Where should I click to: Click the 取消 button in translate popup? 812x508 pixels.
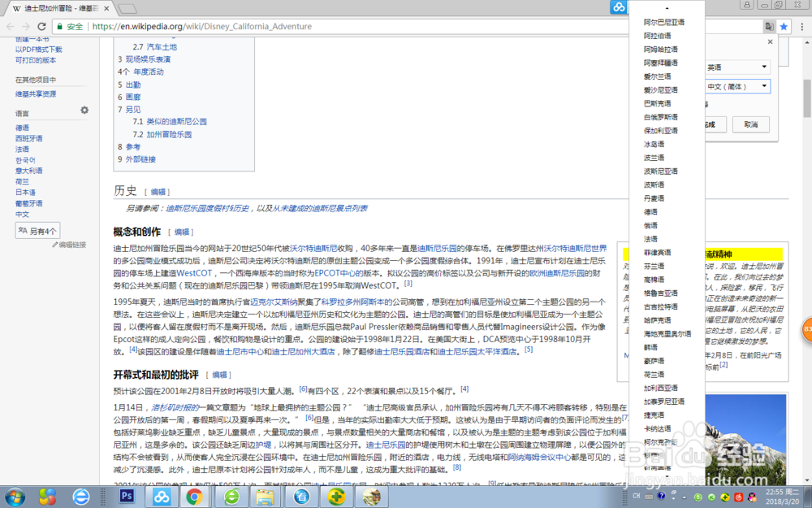(750, 124)
